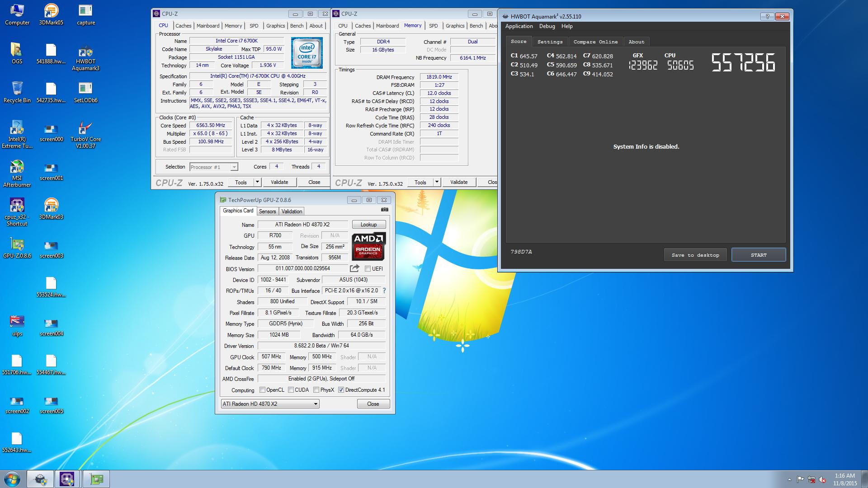Open the Processor #1 selection dropdown

pos(213,167)
